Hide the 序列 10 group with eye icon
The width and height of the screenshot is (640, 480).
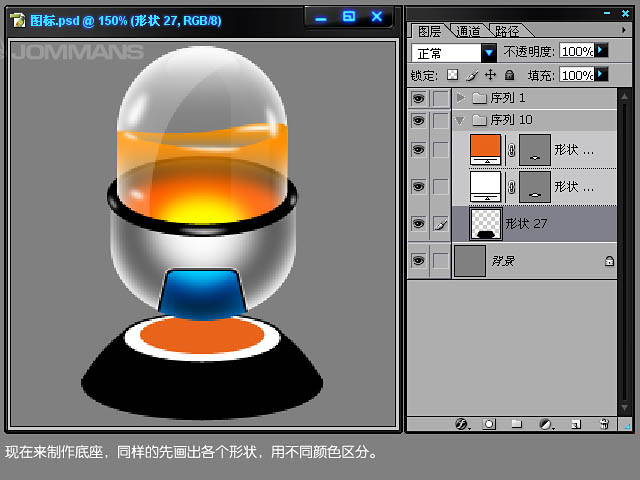click(x=418, y=120)
